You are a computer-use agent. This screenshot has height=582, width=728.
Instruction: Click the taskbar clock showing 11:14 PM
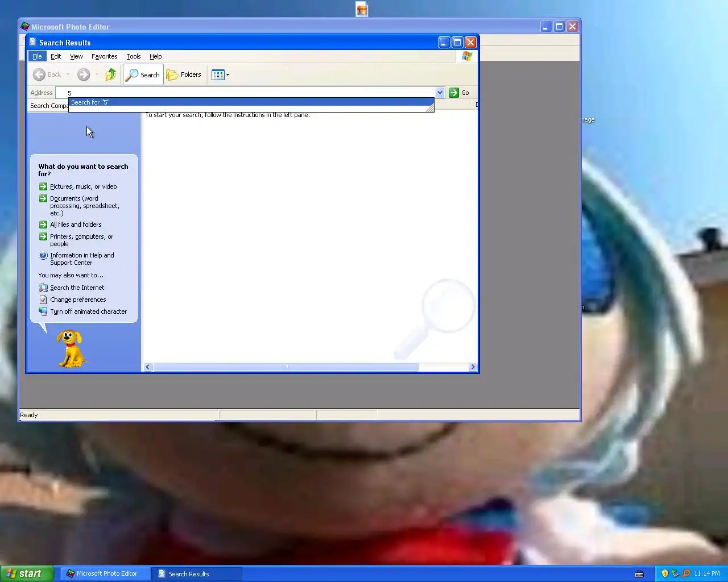pos(707,573)
